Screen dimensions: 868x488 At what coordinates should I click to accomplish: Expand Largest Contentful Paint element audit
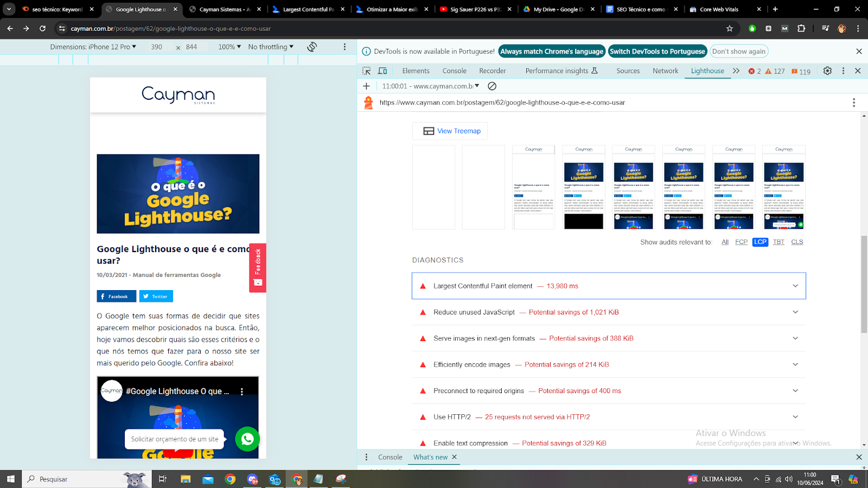pos(609,286)
